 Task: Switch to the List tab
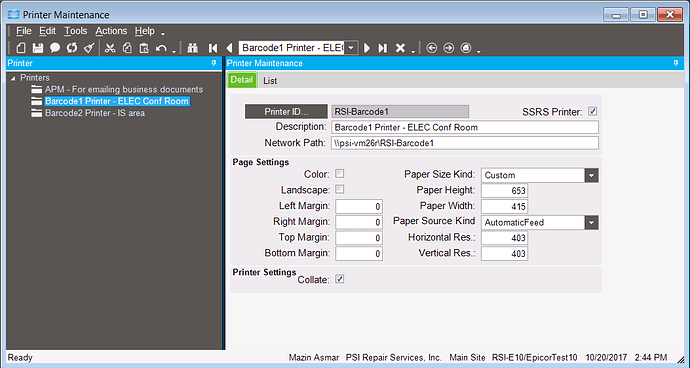point(270,81)
